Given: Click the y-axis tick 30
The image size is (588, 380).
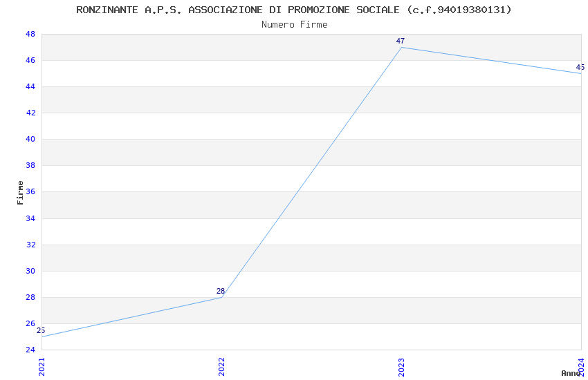Looking at the screenshot, I should click(30, 271).
